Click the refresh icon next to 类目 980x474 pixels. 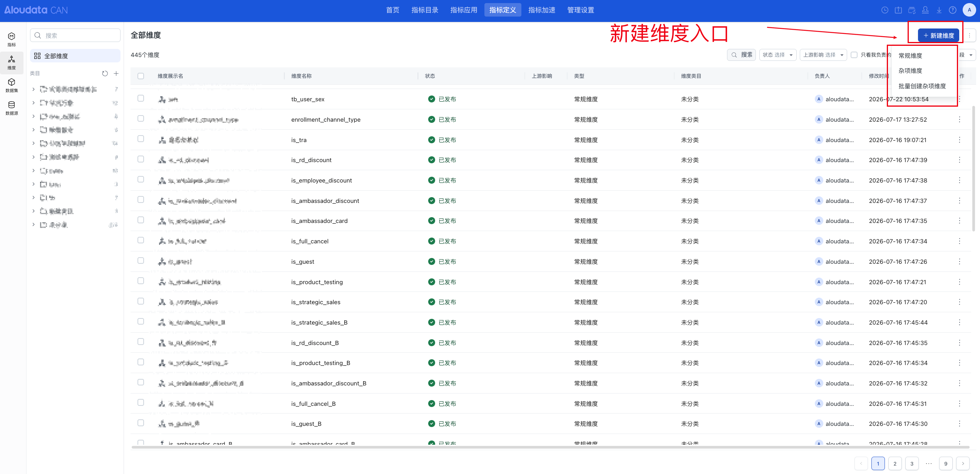105,74
